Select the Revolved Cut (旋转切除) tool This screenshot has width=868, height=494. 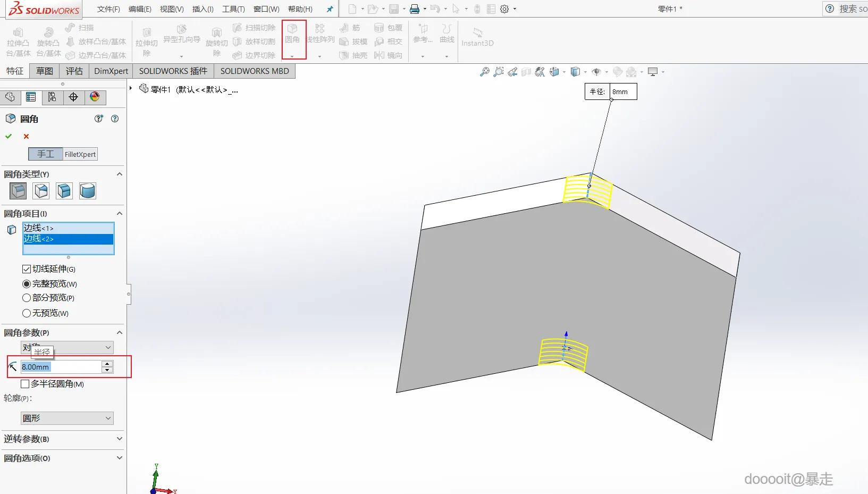point(216,41)
